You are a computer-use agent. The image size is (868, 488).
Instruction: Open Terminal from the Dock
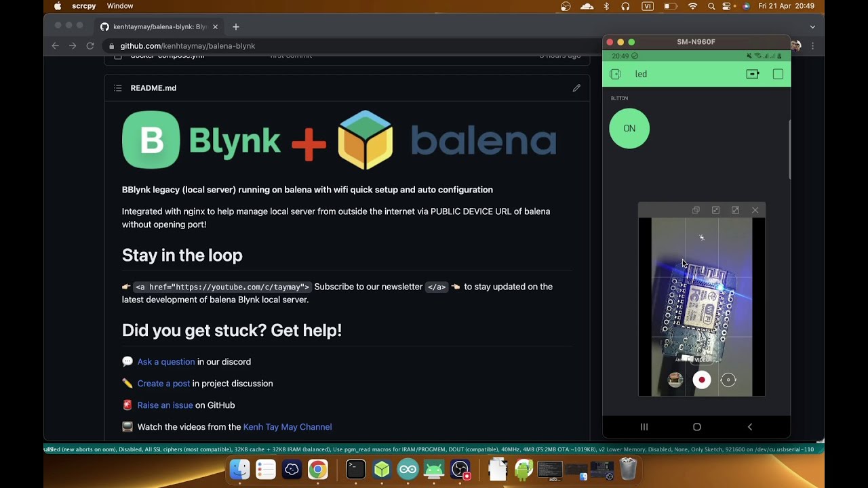tap(355, 469)
